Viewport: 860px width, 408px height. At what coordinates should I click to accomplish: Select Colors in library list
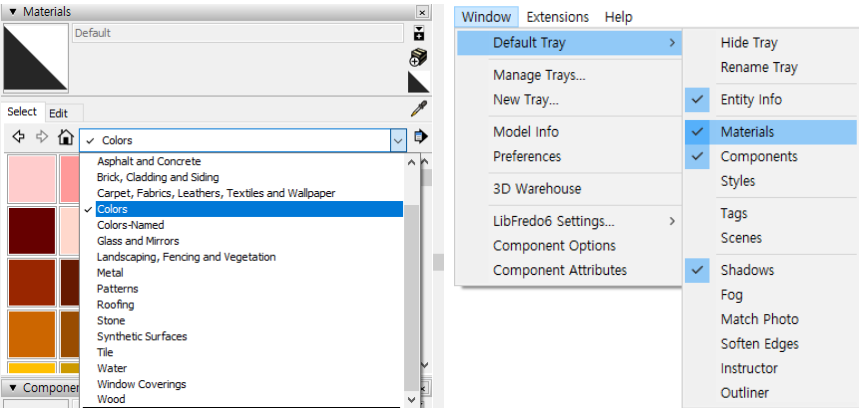click(x=249, y=209)
